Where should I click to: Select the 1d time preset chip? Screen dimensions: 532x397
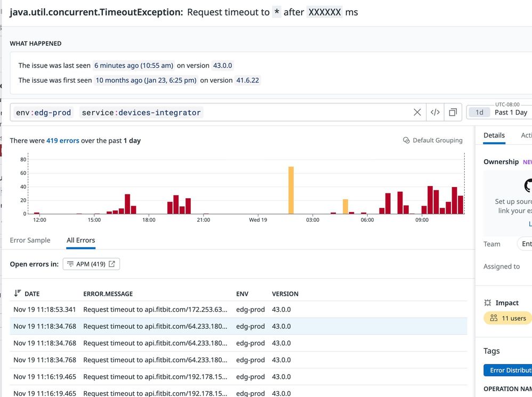479,112
